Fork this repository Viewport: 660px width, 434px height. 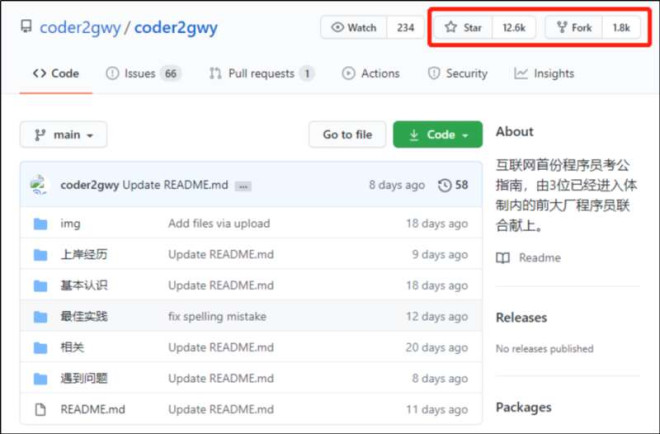tap(574, 28)
